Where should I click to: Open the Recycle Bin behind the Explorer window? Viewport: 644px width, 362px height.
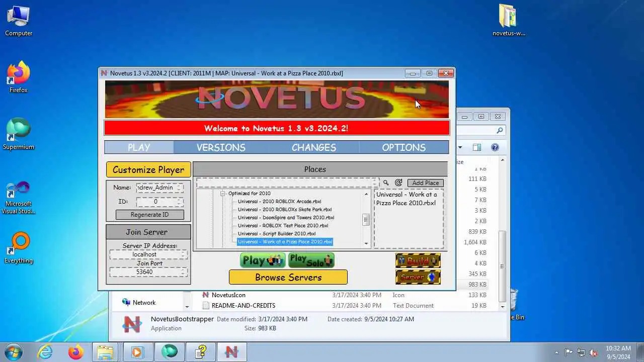(x=514, y=305)
